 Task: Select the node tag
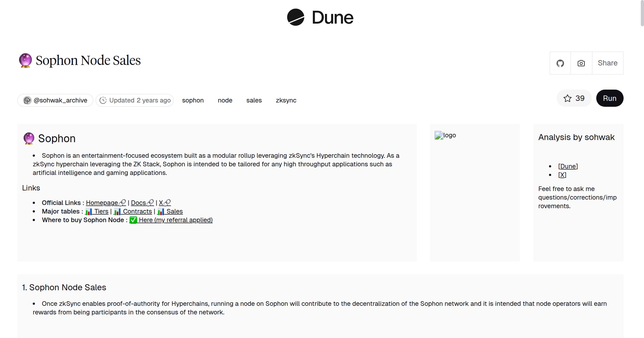[225, 100]
